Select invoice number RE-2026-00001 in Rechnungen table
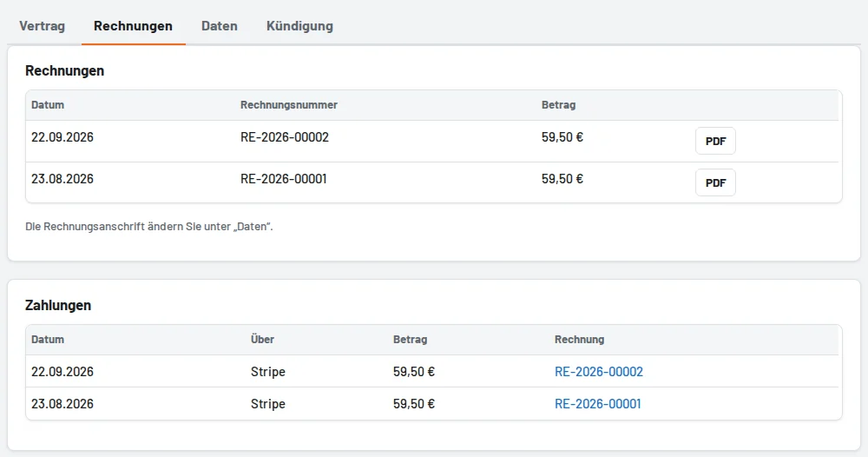 284,179
